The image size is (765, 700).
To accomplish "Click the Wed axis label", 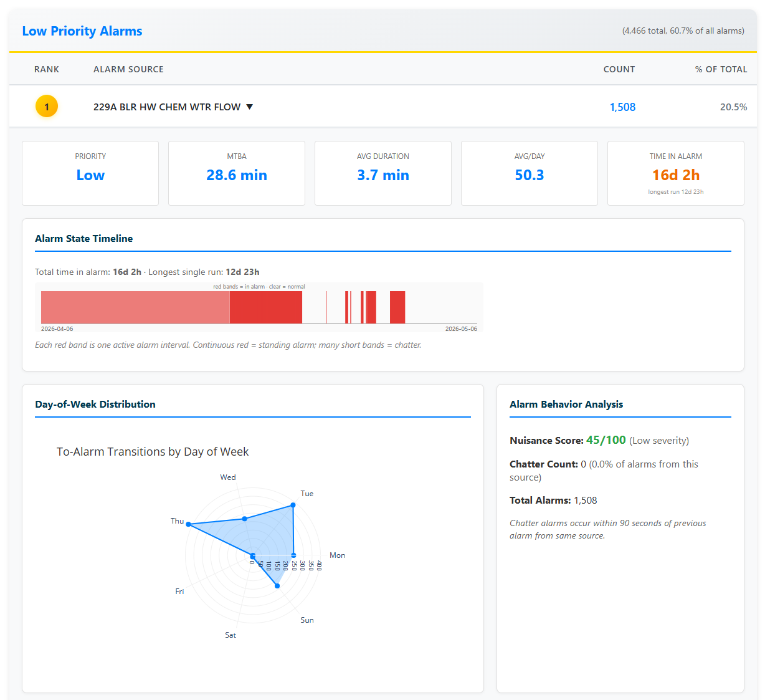I will click(x=228, y=477).
